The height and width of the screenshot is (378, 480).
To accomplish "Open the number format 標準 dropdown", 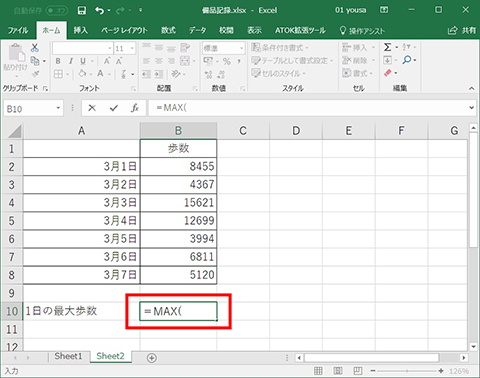I will click(241, 49).
